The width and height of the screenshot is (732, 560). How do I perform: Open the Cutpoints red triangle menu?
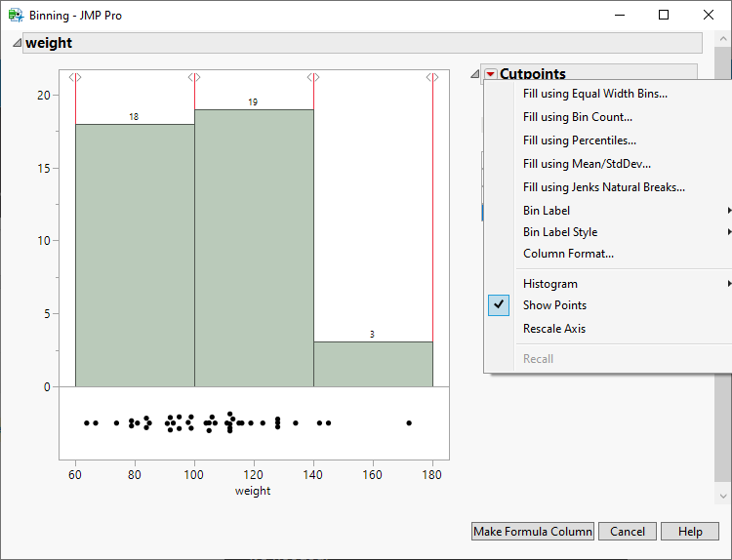(x=490, y=74)
